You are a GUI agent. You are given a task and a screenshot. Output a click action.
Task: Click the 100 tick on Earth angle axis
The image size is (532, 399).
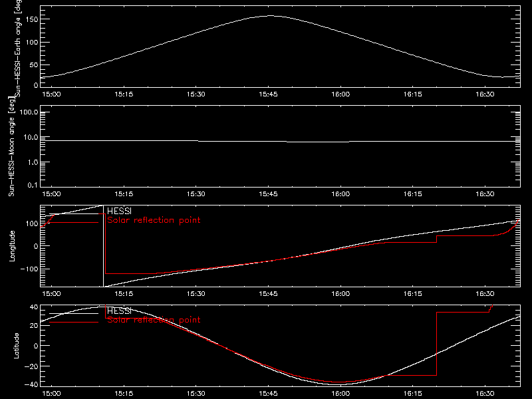[x=33, y=42]
